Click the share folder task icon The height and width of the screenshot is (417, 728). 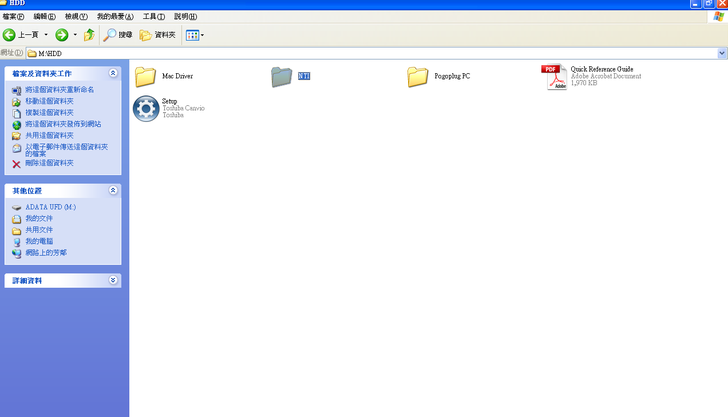(16, 136)
